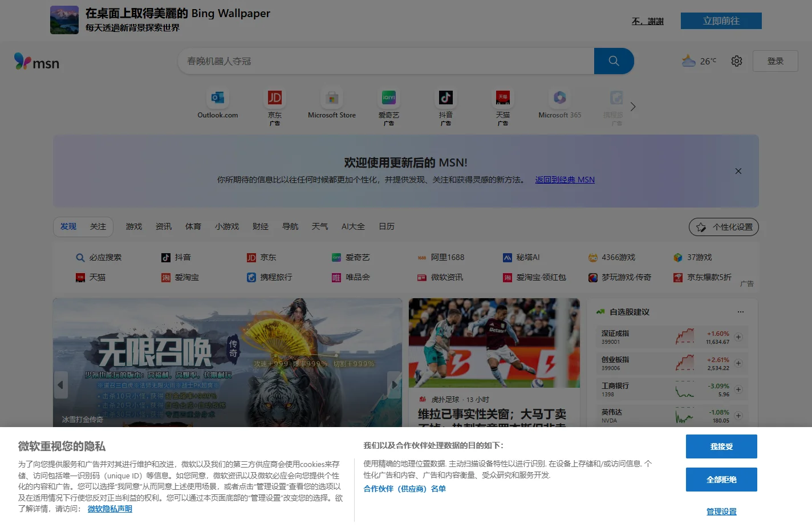
Task: Dismiss Bing Wallpaper banner with 不，謝謝
Action: (x=648, y=21)
